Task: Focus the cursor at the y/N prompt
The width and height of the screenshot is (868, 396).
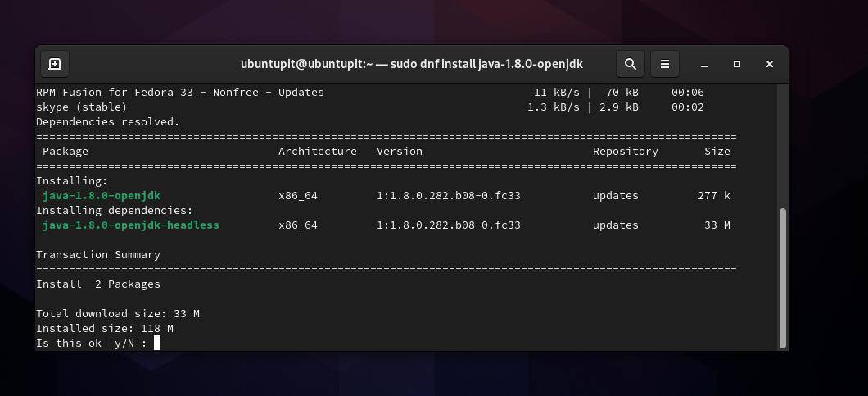Action: (156, 343)
